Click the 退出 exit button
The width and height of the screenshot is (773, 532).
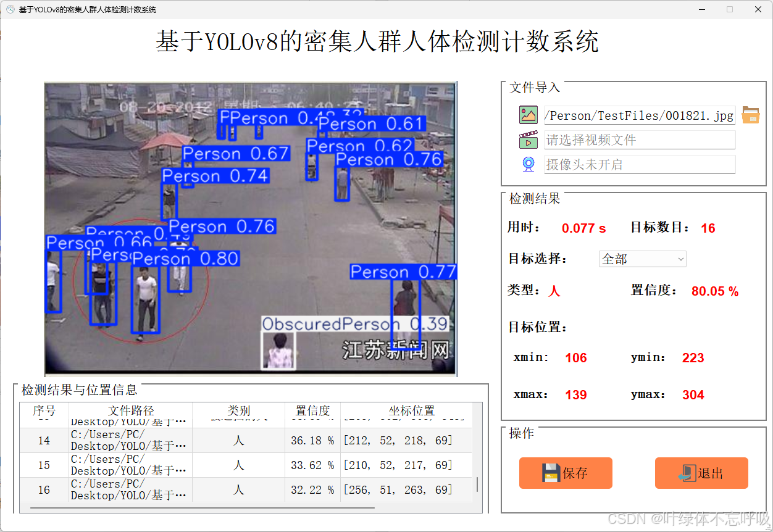(x=701, y=473)
